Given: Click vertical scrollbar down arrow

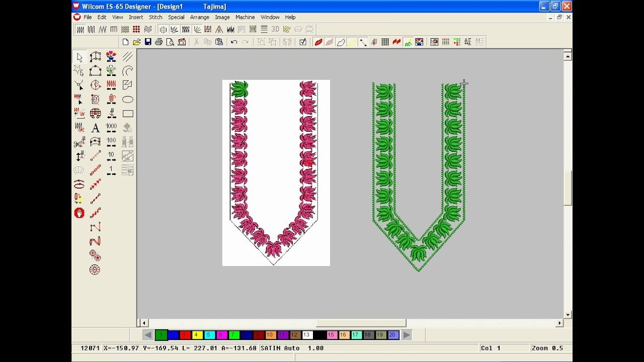Looking at the screenshot, I should pos(568,315).
